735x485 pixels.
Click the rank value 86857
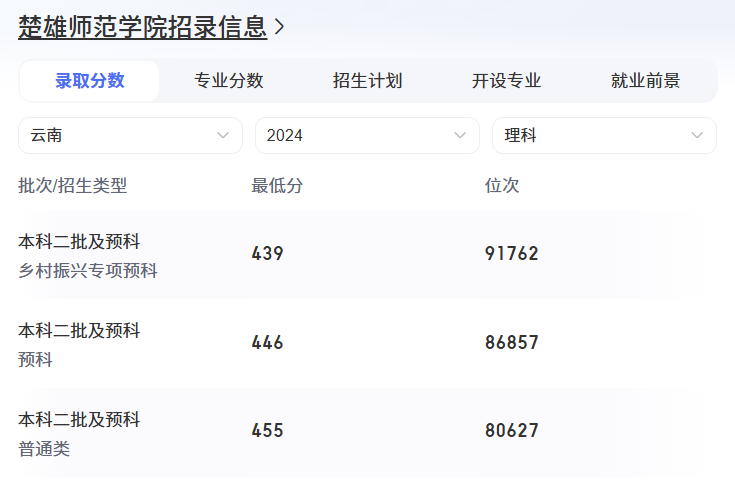coord(512,343)
